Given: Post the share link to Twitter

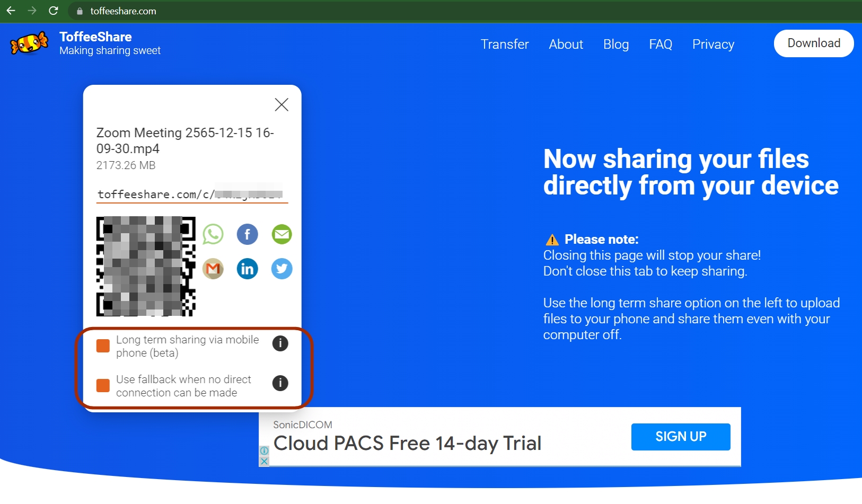Looking at the screenshot, I should pyautogui.click(x=282, y=269).
